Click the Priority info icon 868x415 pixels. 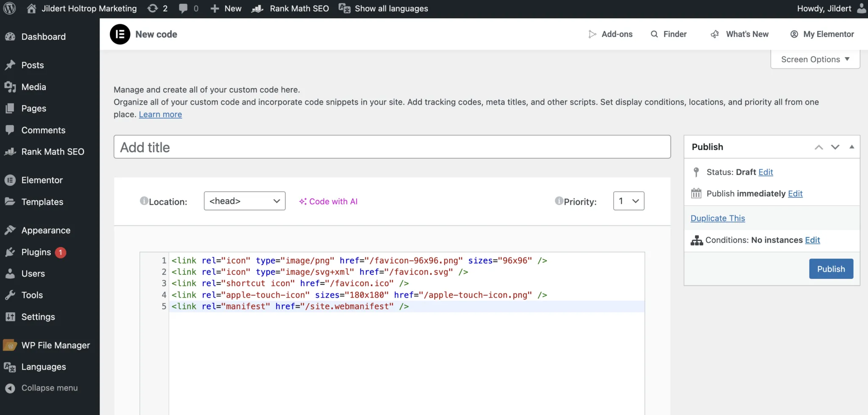(x=559, y=201)
